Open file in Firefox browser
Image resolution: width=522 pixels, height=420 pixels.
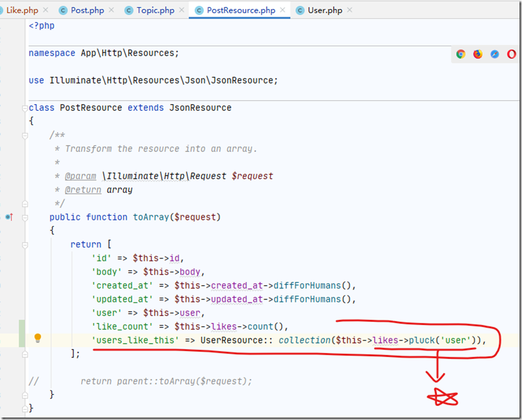478,54
